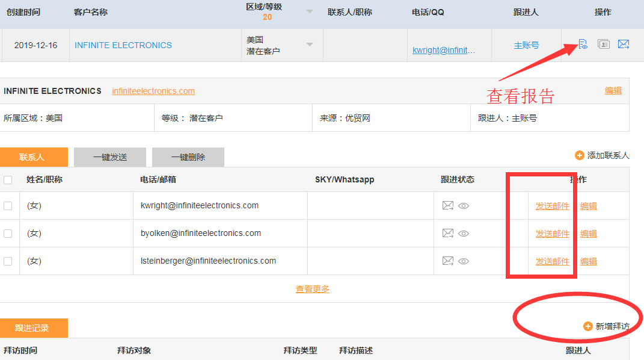Click the 查看更多 link

click(313, 289)
